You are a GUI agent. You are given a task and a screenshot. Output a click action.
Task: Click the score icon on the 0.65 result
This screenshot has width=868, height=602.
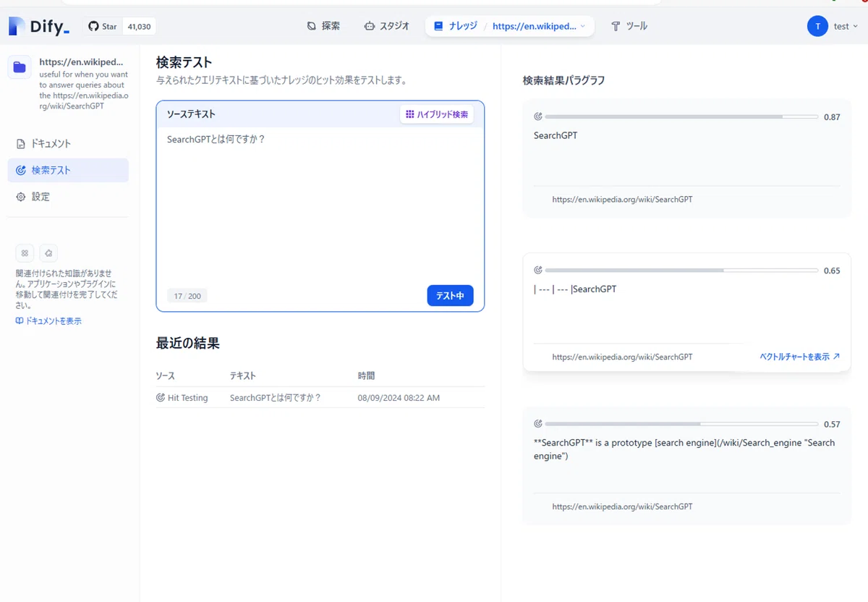pyautogui.click(x=537, y=270)
